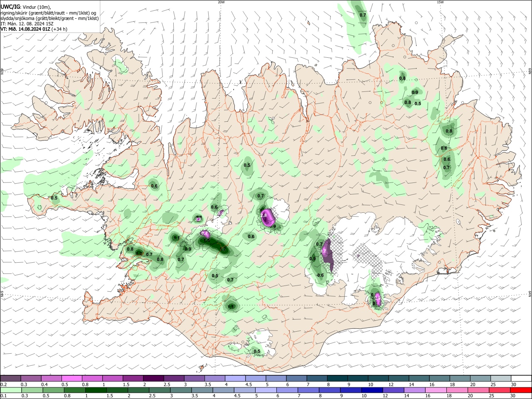Select the bright red swatch at the lower scale's right end
This screenshot has height=399, width=532.
coord(521,390)
